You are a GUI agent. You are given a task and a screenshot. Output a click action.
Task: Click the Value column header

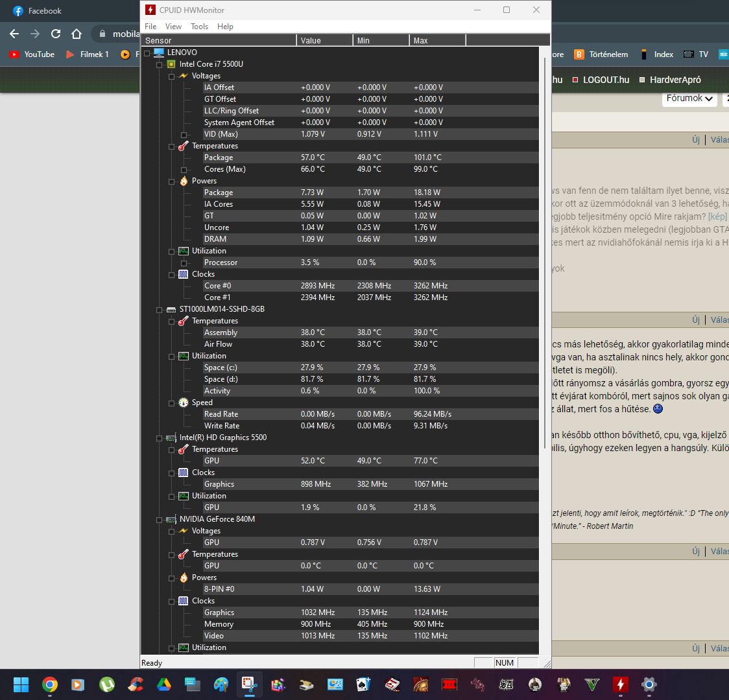pyautogui.click(x=324, y=40)
